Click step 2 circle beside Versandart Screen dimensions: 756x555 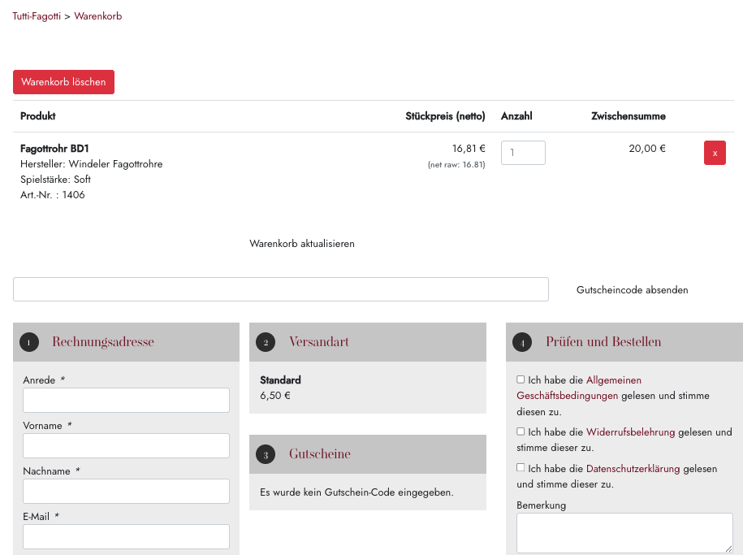coord(266,343)
